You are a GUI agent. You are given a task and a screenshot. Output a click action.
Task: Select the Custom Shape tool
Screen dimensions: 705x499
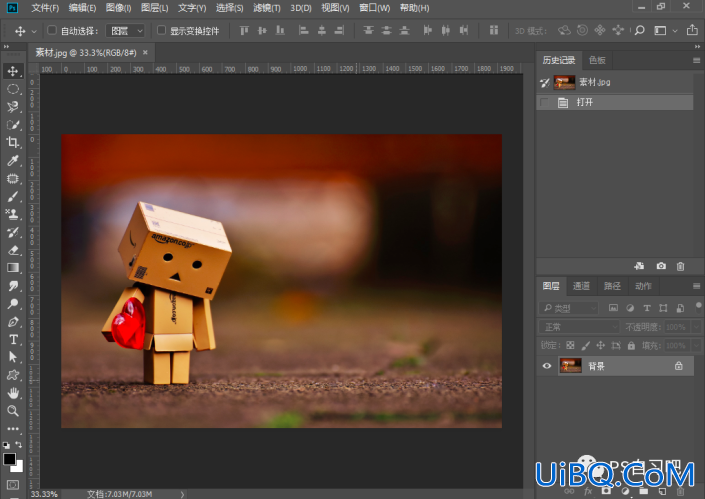point(13,375)
